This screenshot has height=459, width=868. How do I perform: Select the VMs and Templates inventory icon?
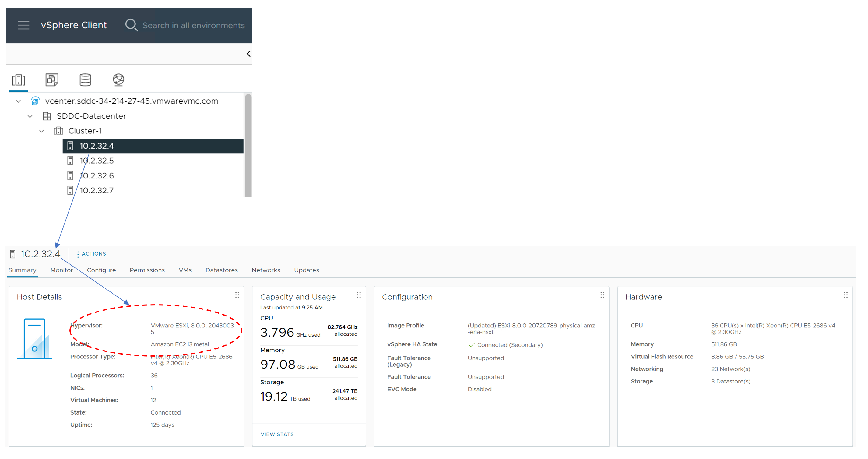click(52, 80)
